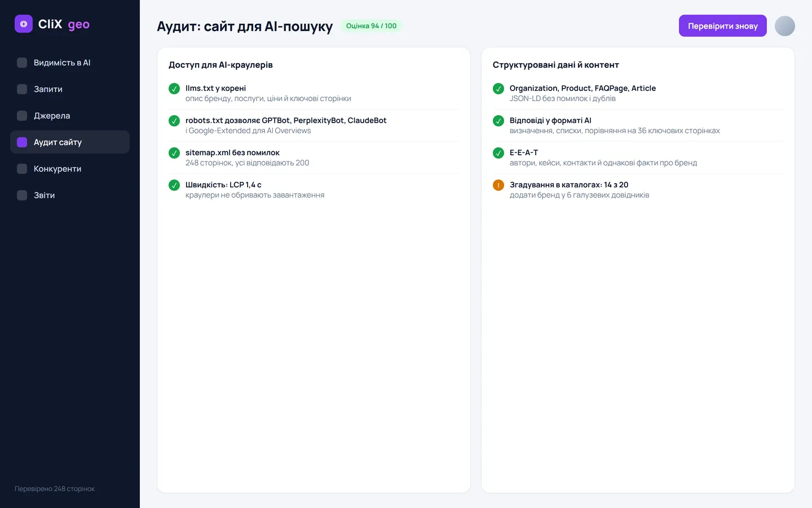Go to the Запити page

tap(70, 89)
